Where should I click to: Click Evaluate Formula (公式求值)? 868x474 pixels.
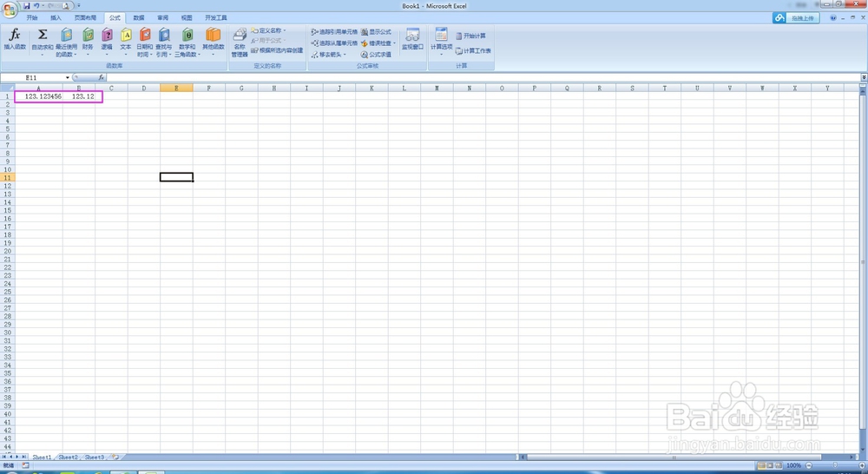point(376,55)
